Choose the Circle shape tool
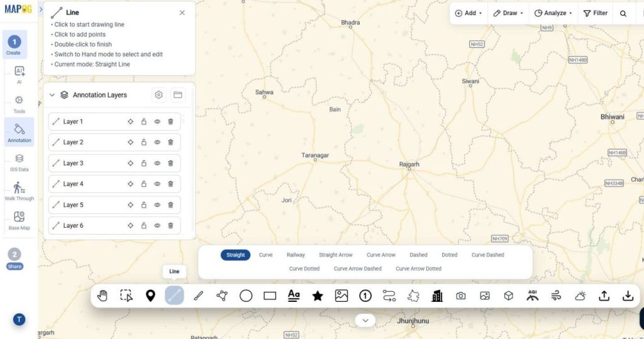Screen dimensions: 644x339 click(246, 296)
